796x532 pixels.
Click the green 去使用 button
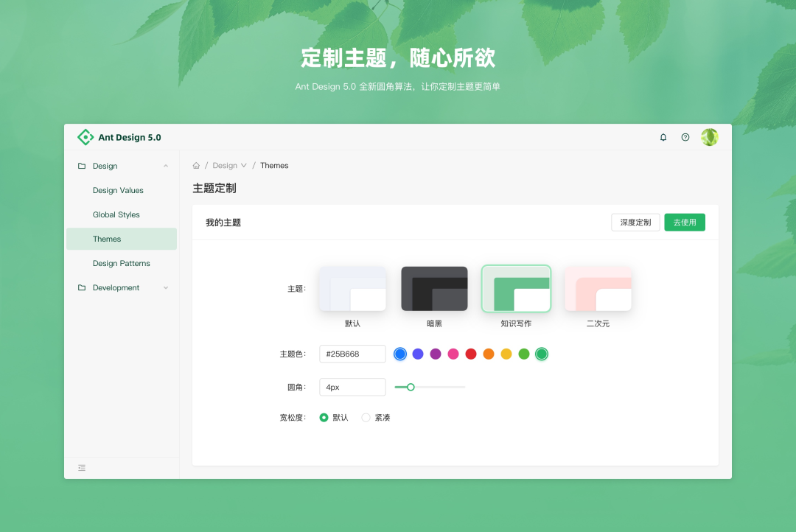pyautogui.click(x=685, y=223)
